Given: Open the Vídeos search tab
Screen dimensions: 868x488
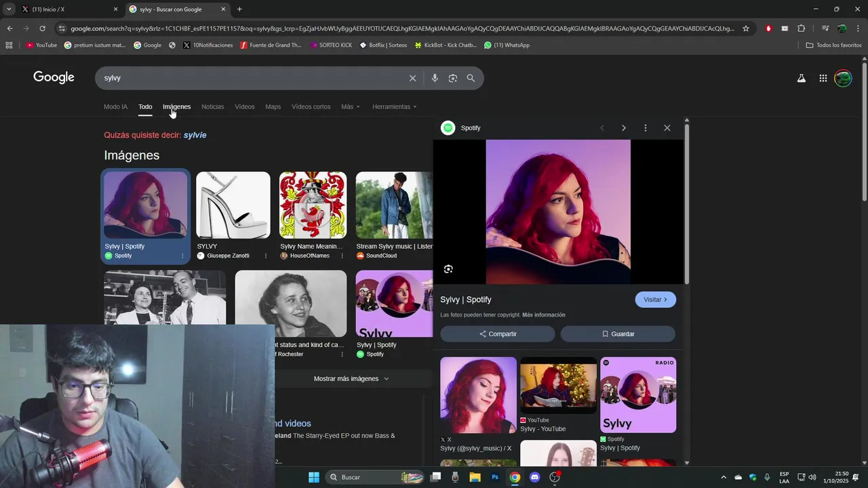Looking at the screenshot, I should 245,107.
